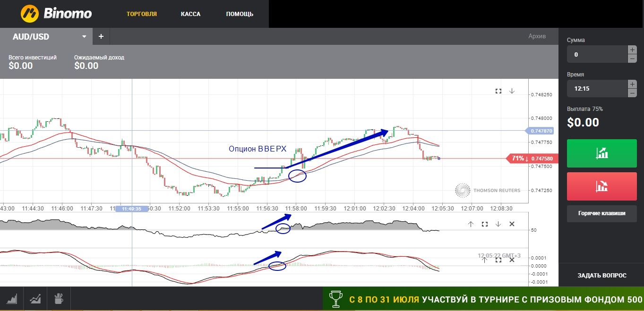
Task: Open the КАССА tab
Action: tap(190, 14)
